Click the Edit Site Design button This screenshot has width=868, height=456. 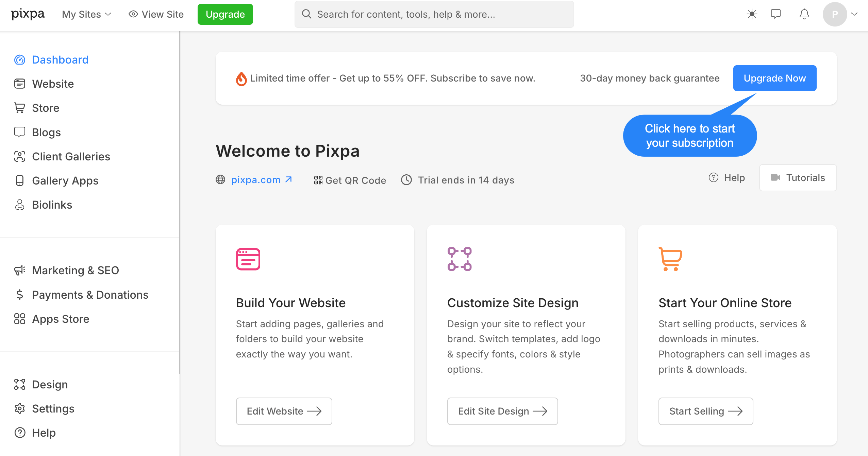pyautogui.click(x=502, y=411)
